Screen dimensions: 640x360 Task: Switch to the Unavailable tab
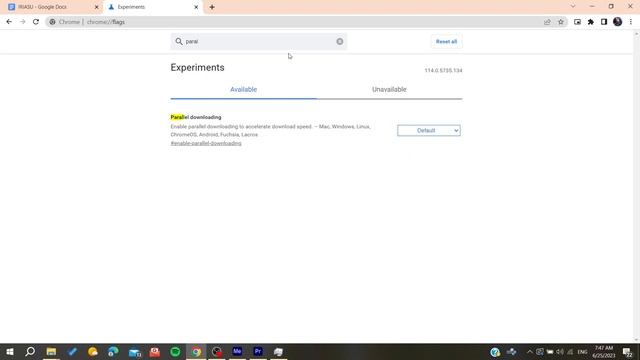pyautogui.click(x=389, y=89)
